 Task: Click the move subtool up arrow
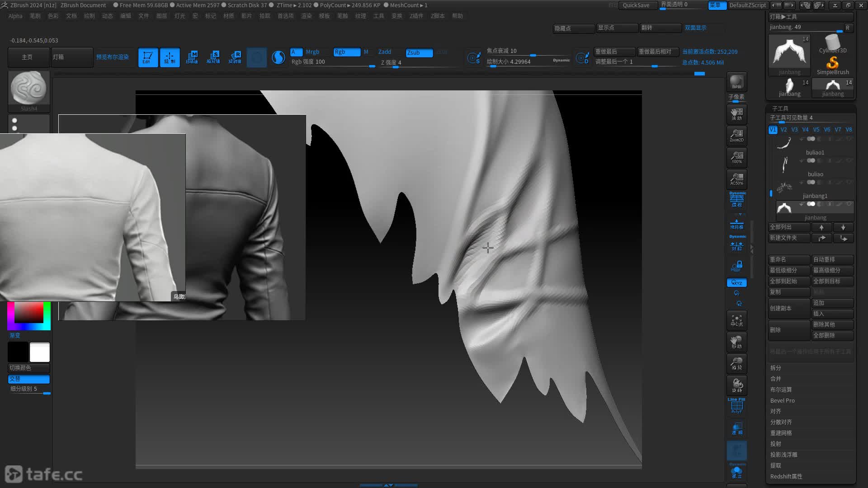pos(821,227)
